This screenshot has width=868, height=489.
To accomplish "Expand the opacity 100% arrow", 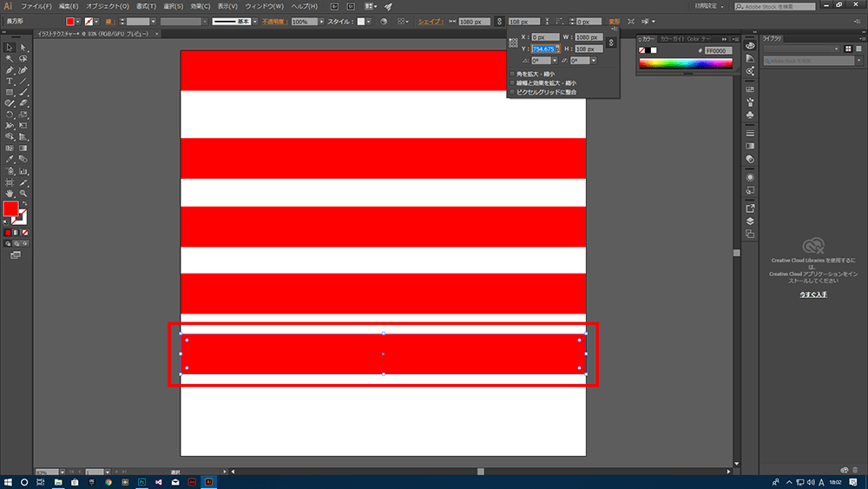I will pyautogui.click(x=321, y=22).
